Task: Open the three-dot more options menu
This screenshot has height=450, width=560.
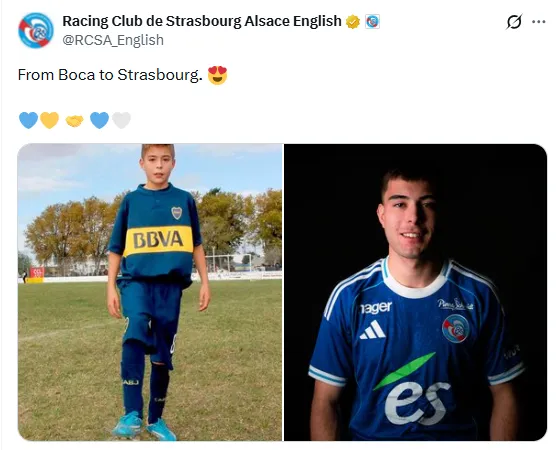Action: pos(538,22)
